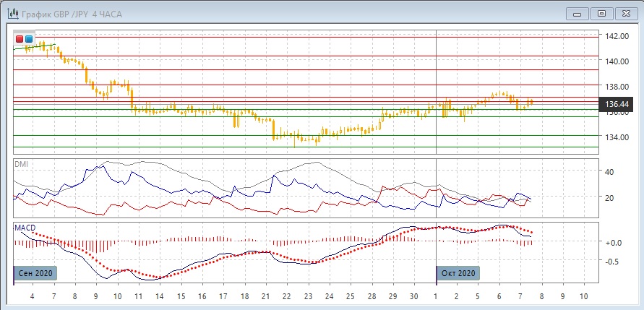Click the 40 level on DMI scale
This screenshot has width=644, height=310.
pos(609,172)
